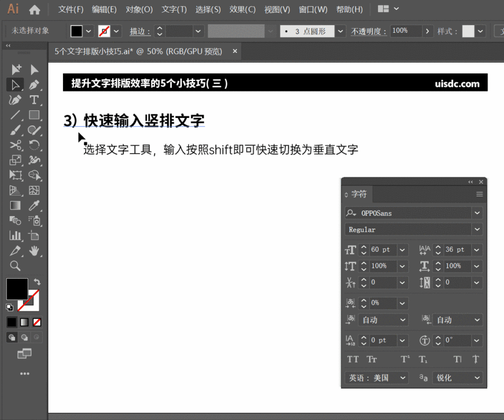This screenshot has width=504, height=420.
Task: Open the 效果(C) menu
Action: [x=242, y=10]
